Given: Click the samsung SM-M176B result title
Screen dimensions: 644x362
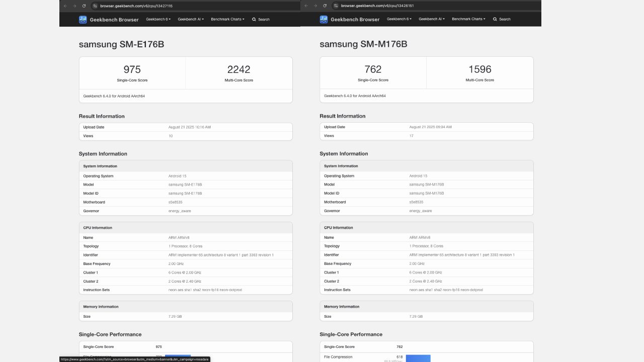Looking at the screenshot, I should coord(362,44).
